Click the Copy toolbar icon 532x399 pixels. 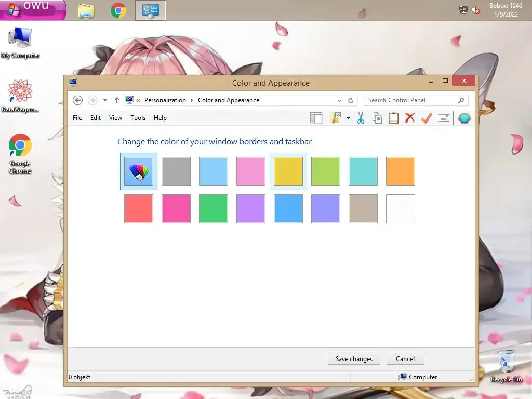click(377, 118)
